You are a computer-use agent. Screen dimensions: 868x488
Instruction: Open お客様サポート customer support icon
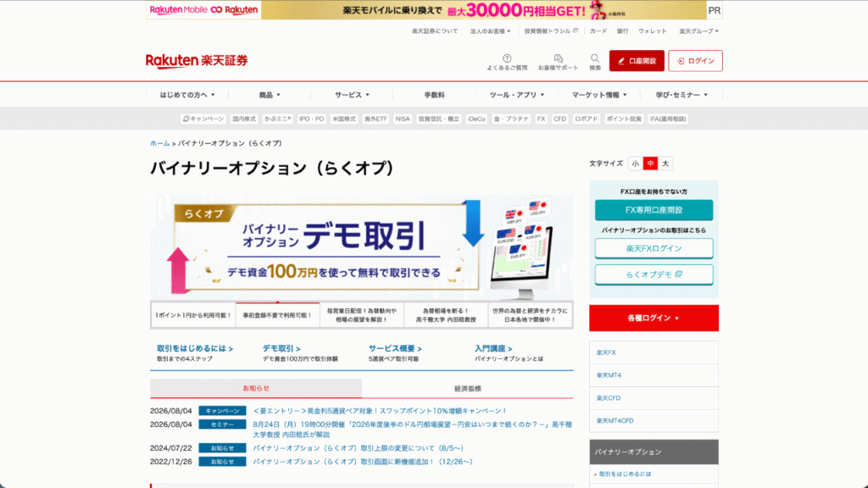point(558,62)
